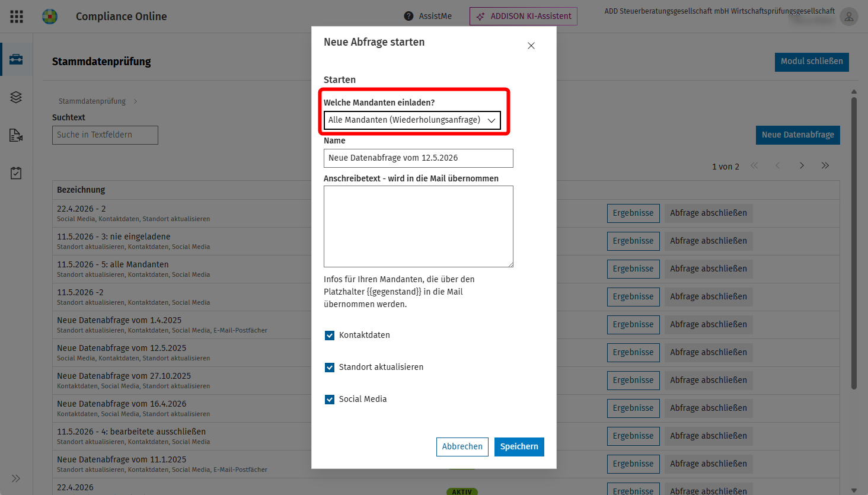Open the layers stack sidebar icon

coord(16,97)
